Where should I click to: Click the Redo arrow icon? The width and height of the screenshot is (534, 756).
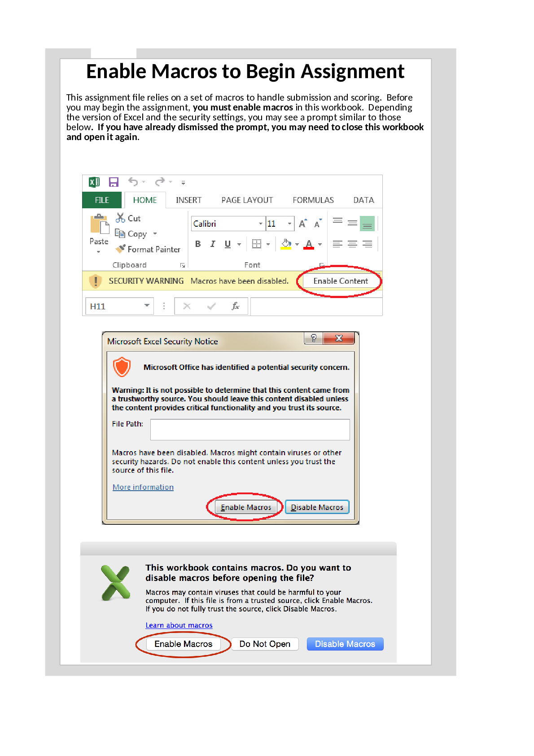[160, 181]
